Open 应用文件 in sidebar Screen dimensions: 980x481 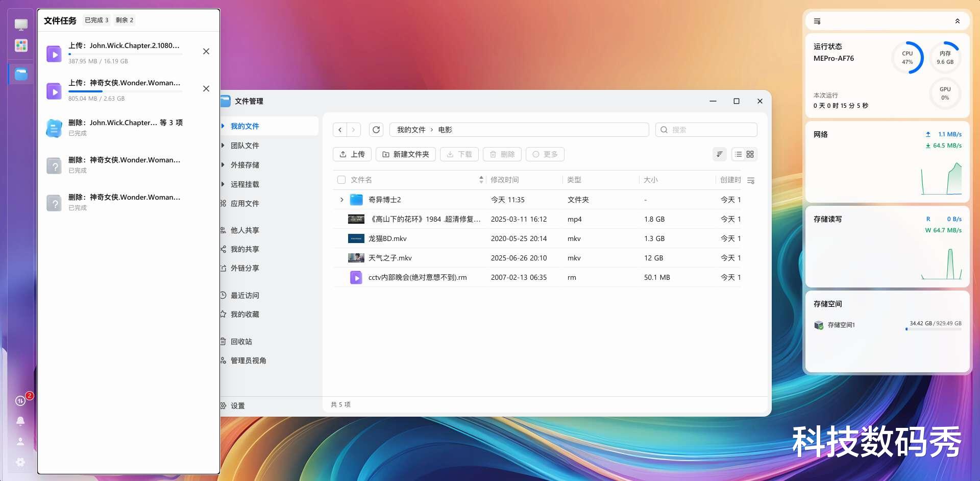coord(244,203)
